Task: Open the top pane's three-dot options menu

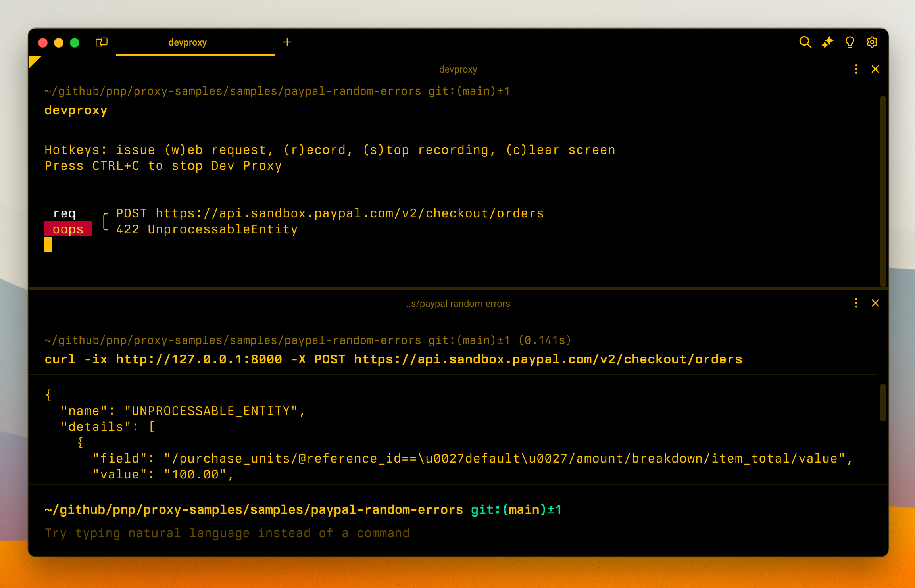Action: (856, 69)
